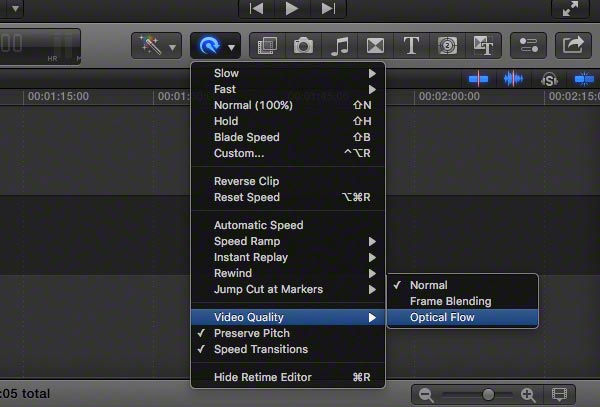600x407 pixels.
Task: Toggle audio skimming waveform icon
Action: 513,79
